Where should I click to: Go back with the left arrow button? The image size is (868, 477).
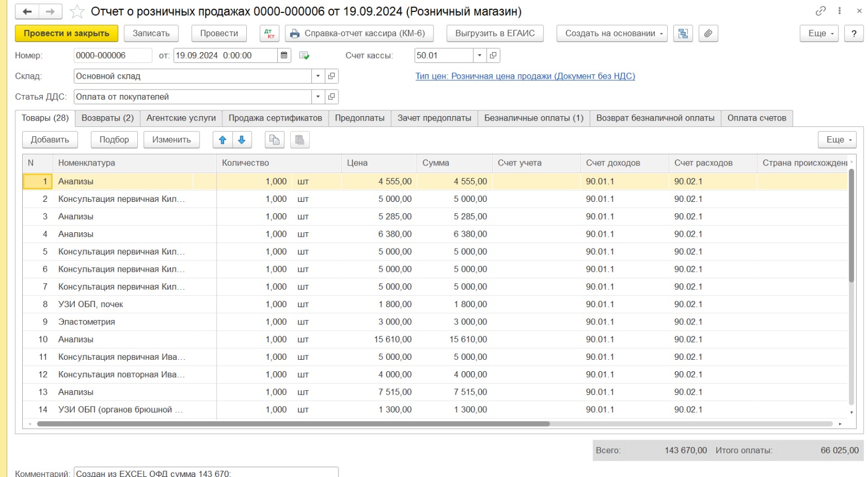[x=27, y=11]
